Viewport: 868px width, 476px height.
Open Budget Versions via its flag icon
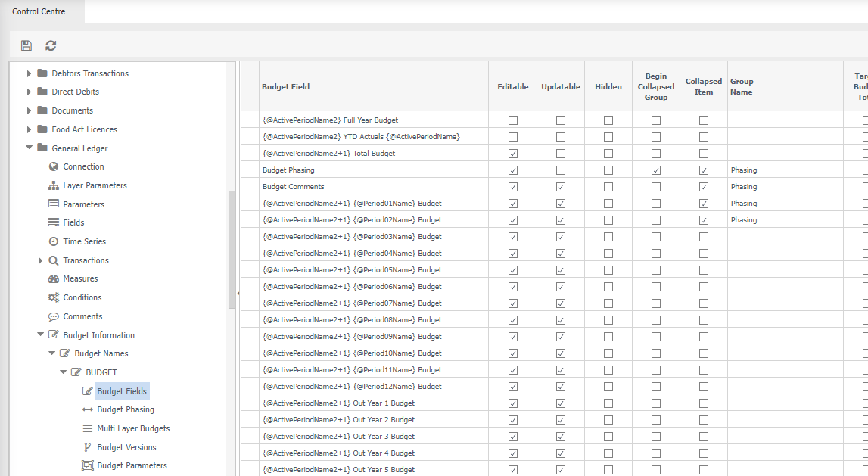(88, 446)
